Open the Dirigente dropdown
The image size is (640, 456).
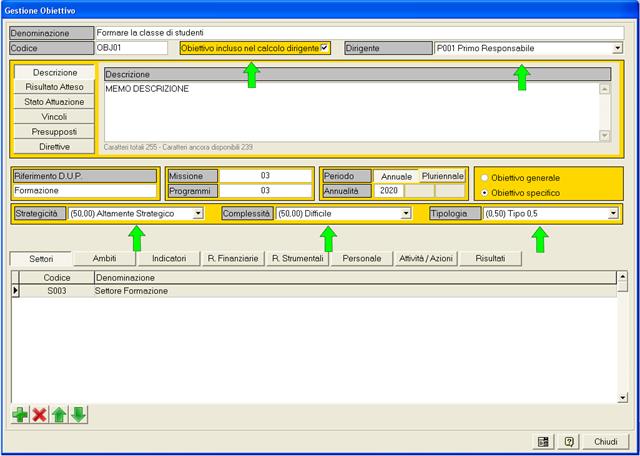click(x=617, y=48)
